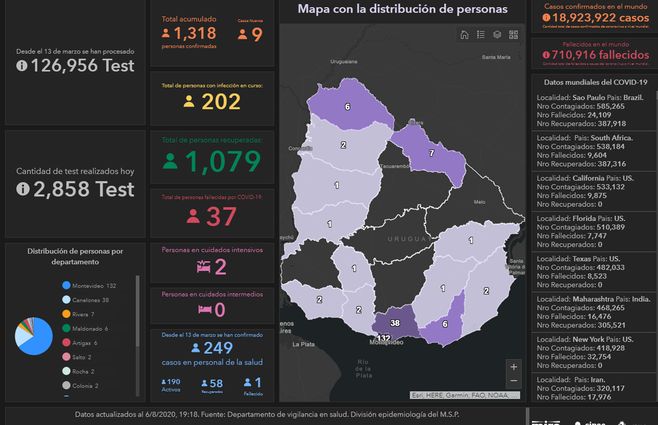Click the map region labeled 38
Screen dimensions: 658x425
[394, 324]
